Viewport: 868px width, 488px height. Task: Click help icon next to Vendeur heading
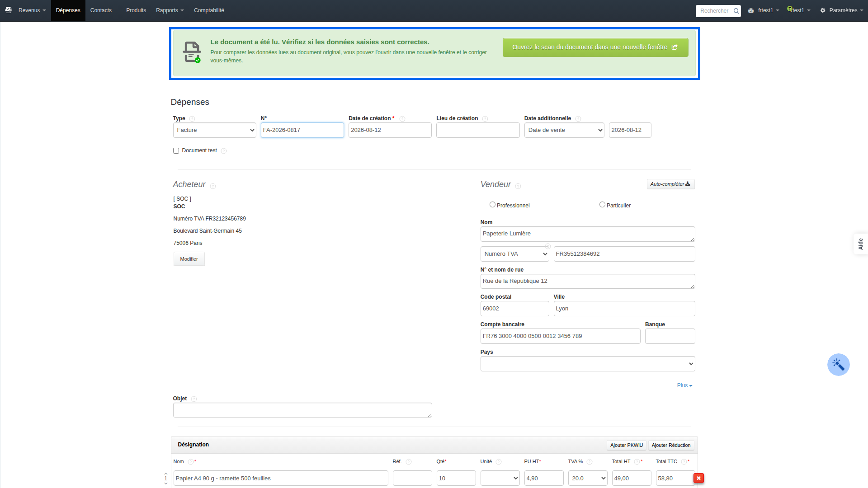tap(518, 186)
